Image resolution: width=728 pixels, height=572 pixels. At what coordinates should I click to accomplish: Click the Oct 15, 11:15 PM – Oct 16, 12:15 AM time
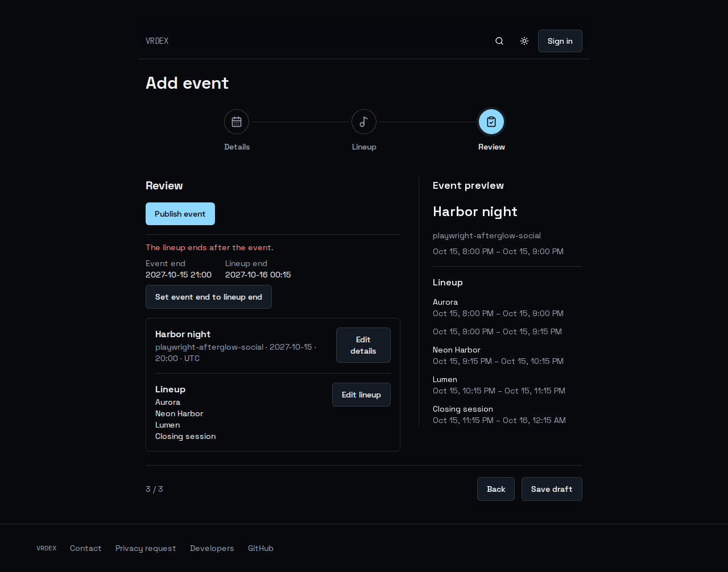pos(499,420)
